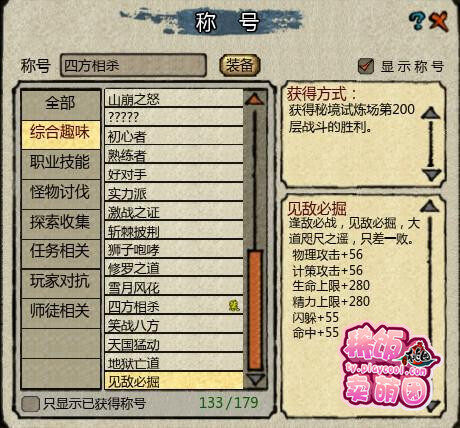This screenshot has height=428, width=460.
Task: Click the 获得方式 panel down arrow
Action: pyautogui.click(x=431, y=175)
